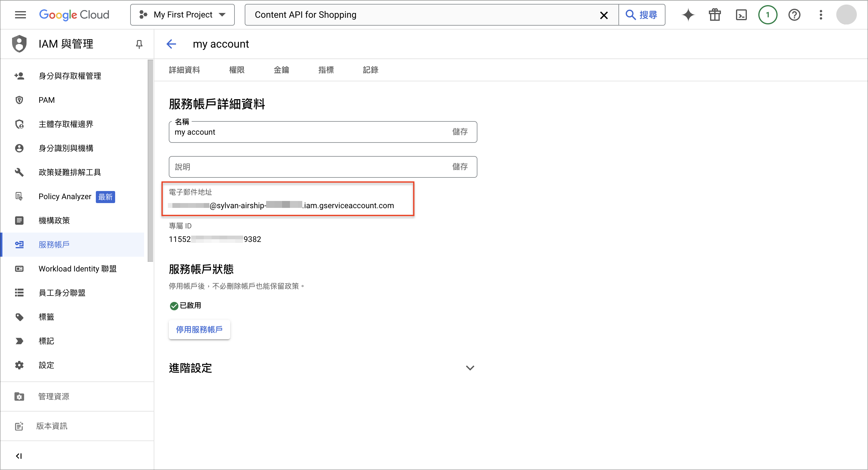This screenshot has height=470, width=868.
Task: Open the Gemini sparkle assistant icon
Action: coord(688,15)
